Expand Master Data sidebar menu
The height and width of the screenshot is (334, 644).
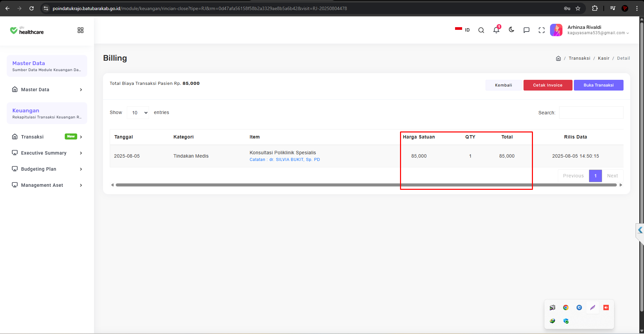(x=47, y=90)
